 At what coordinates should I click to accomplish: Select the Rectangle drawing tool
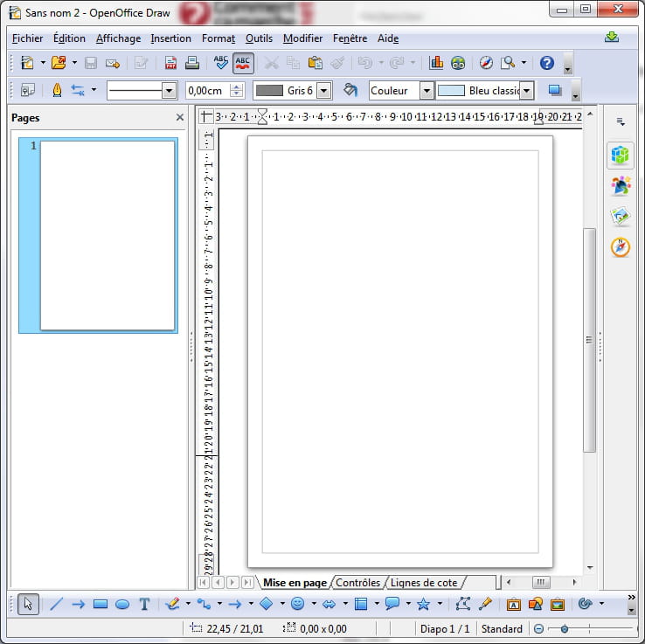(100, 604)
